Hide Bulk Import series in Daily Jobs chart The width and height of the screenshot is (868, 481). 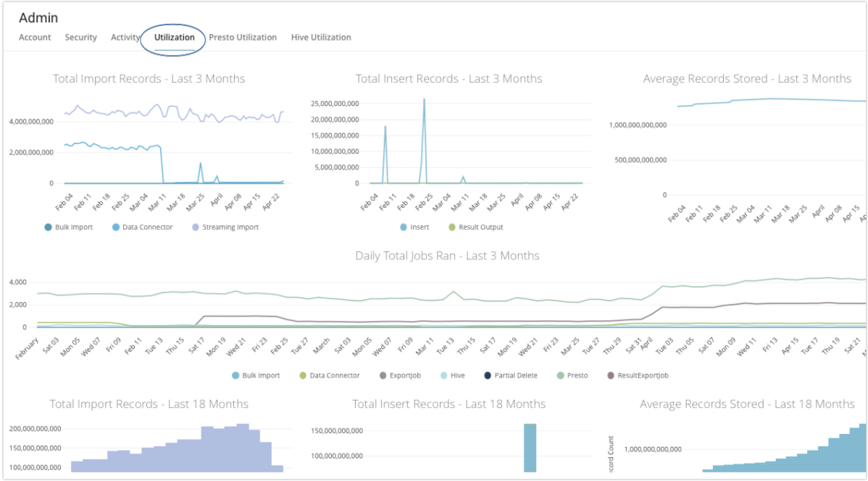254,375
